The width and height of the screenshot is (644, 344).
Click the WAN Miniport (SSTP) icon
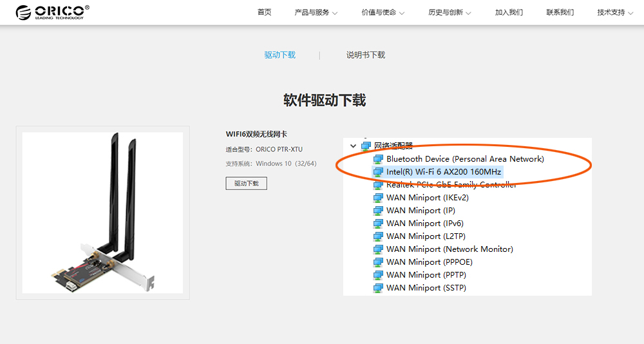(x=378, y=288)
